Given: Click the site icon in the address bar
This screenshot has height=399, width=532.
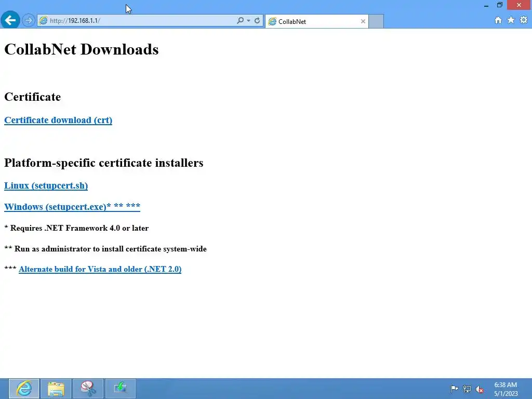Looking at the screenshot, I should pos(44,21).
